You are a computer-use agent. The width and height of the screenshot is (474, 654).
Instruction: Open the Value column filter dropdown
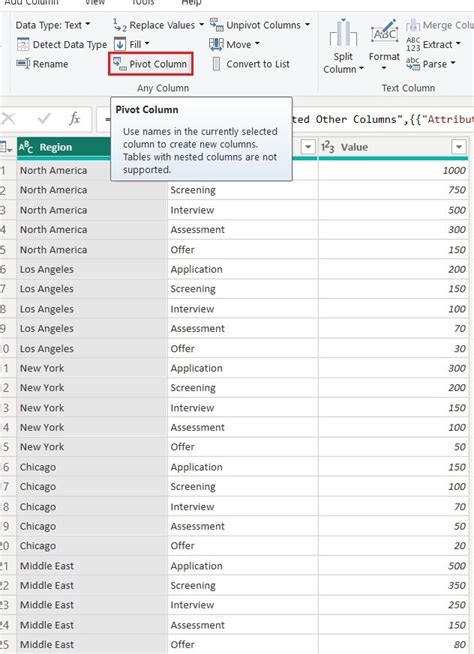pyautogui.click(x=459, y=147)
